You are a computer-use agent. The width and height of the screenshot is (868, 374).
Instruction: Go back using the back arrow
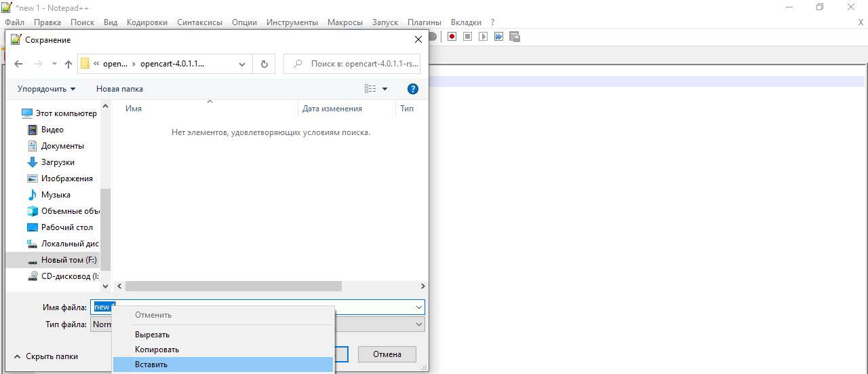[x=18, y=64]
